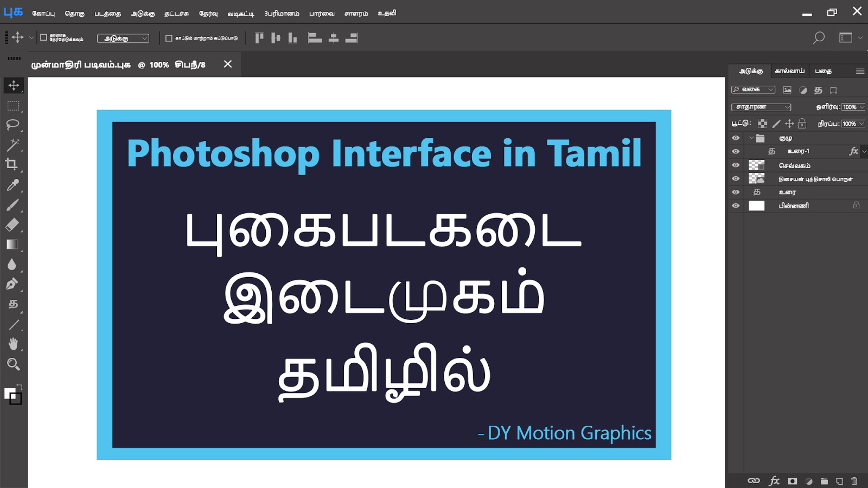Select the Zoom tool
The height and width of the screenshot is (488, 868).
(x=13, y=364)
